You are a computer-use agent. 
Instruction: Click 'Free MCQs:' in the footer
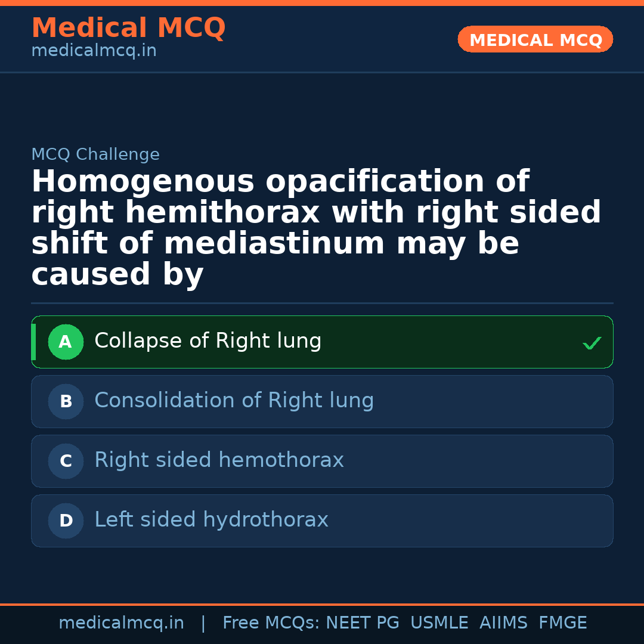point(271,623)
